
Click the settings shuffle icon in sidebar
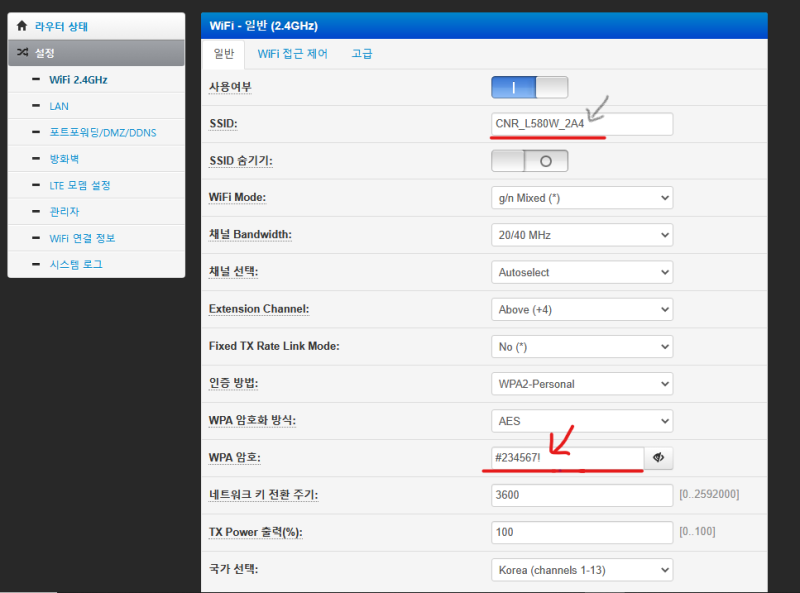click(22, 52)
